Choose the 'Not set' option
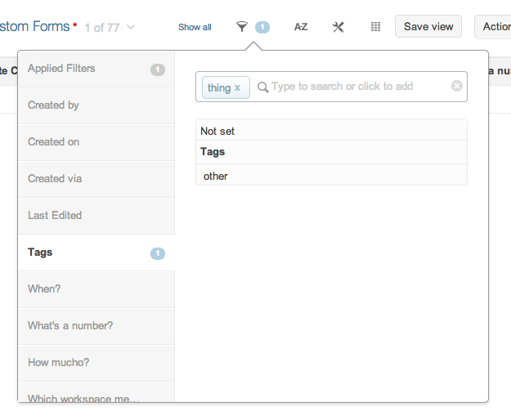511x420 pixels. point(331,131)
